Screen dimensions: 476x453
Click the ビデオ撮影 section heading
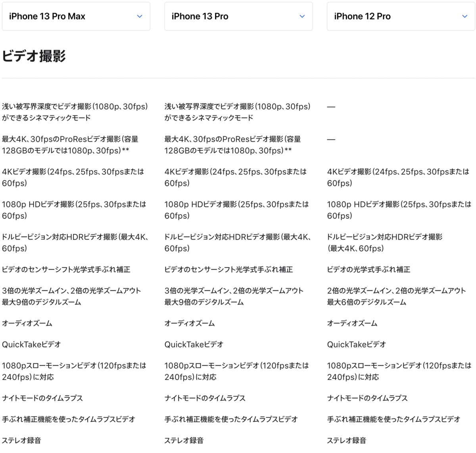pos(34,56)
